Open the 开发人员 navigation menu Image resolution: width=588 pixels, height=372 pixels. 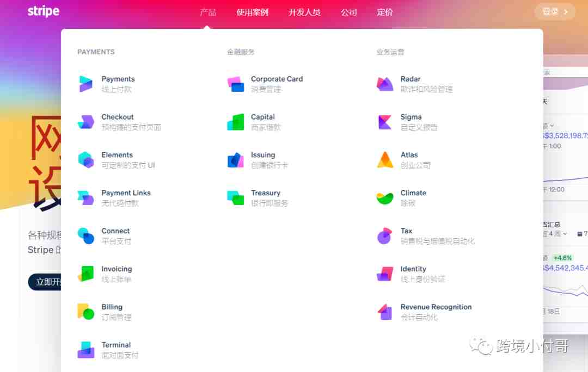304,13
